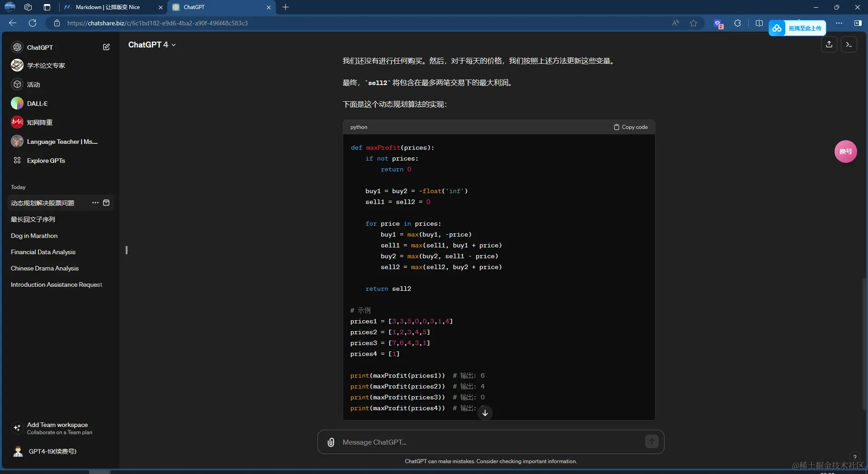Focus the Message ChatGPT input field
This screenshot has height=474, width=868.
pos(491,442)
